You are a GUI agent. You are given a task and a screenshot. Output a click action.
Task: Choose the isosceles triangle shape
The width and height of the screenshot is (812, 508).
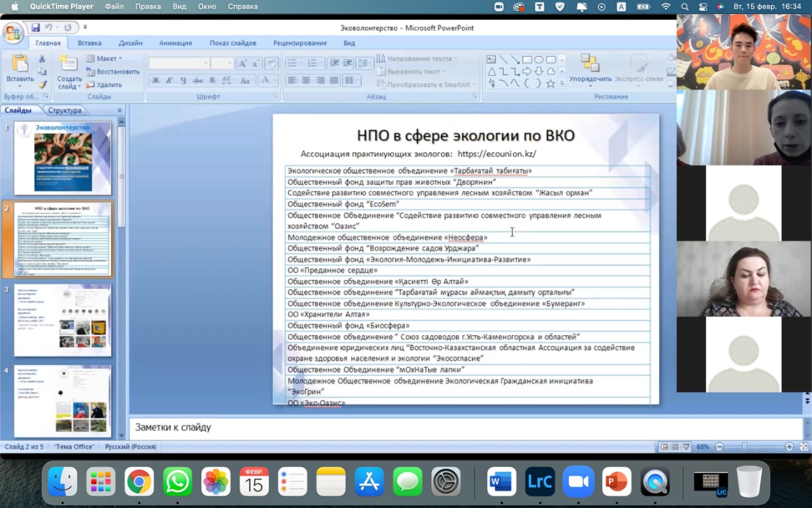click(x=492, y=72)
